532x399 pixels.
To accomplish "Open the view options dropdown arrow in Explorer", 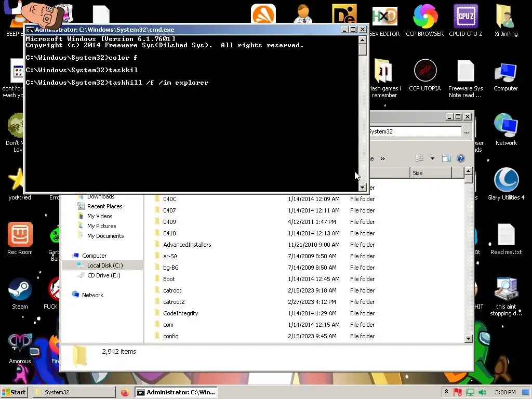I will tap(432, 158).
